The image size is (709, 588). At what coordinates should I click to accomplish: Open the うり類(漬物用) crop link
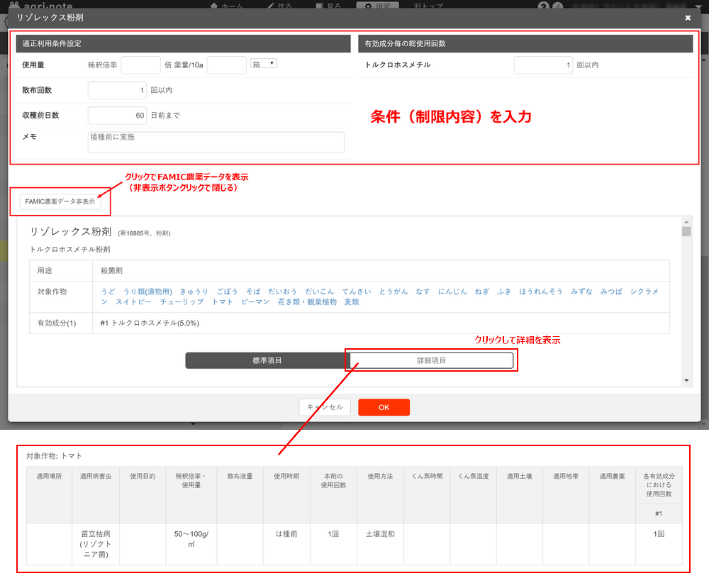148,292
